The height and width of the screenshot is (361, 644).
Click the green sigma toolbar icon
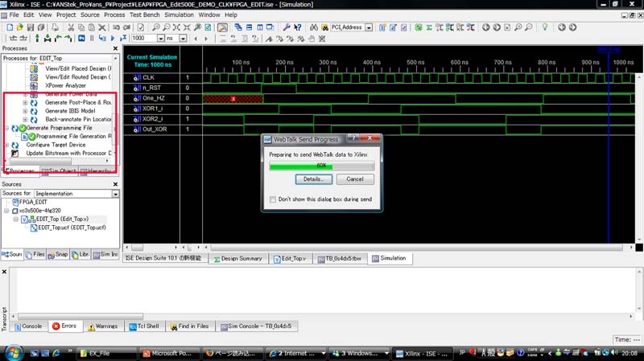pyautogui.click(x=429, y=27)
